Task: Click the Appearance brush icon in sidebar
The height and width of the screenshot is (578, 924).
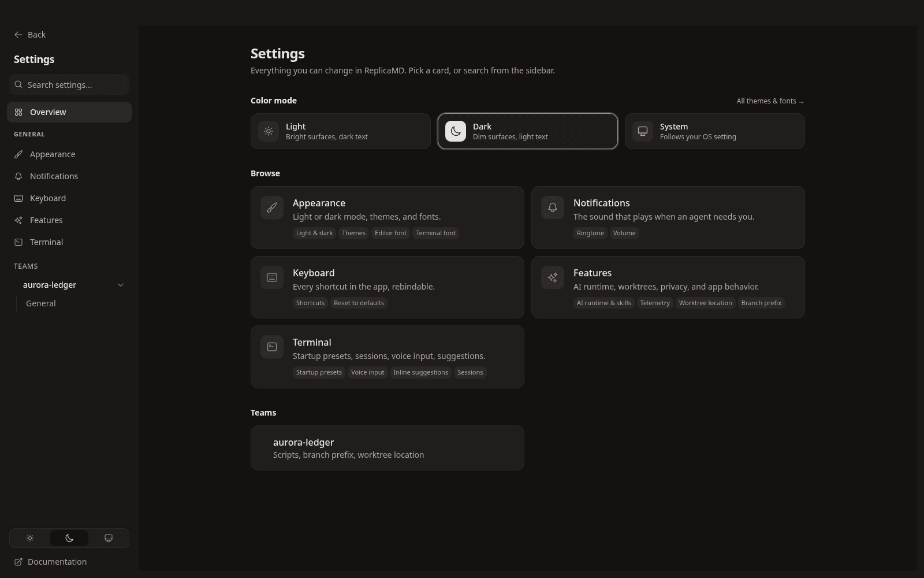Action: 18,154
